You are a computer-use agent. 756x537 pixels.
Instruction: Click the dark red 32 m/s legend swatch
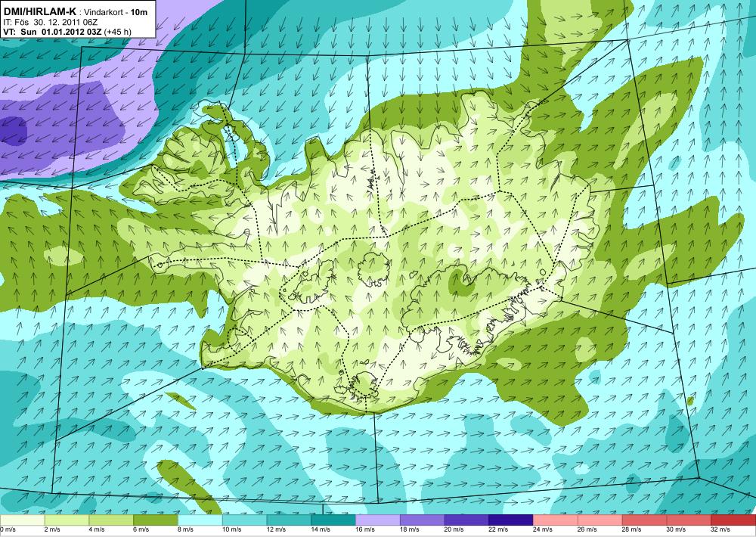733,520
